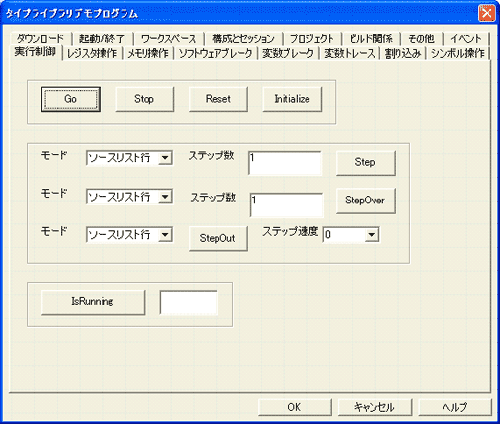
Task: Close the dialog with the X button
Action: coord(487,14)
